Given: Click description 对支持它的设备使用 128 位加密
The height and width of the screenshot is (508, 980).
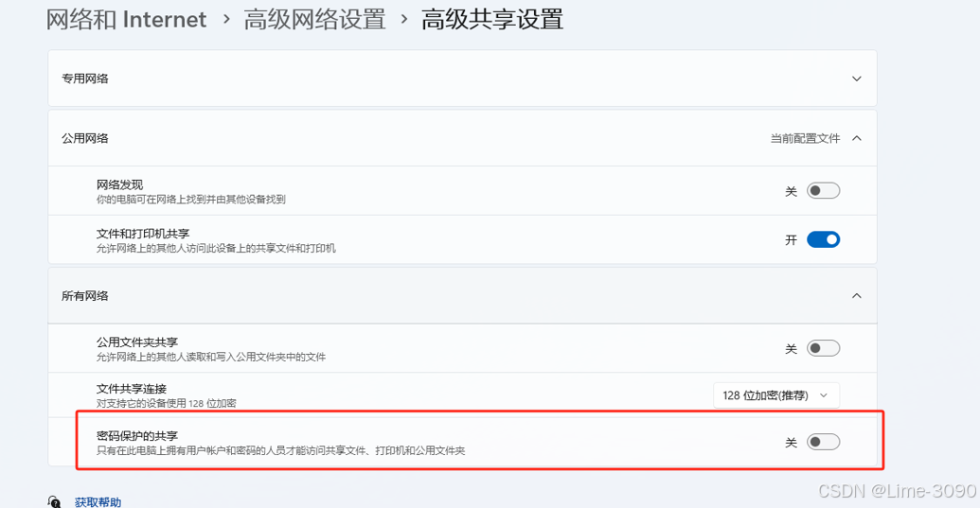Looking at the screenshot, I should [x=167, y=403].
